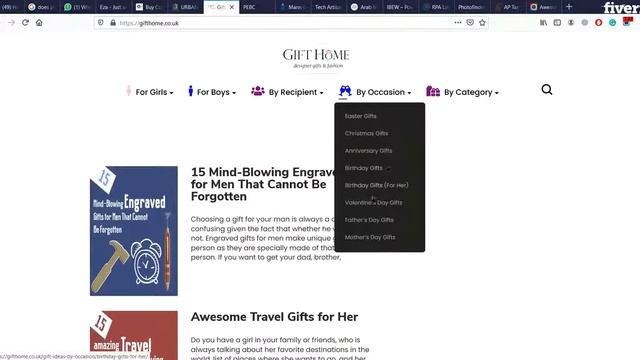
Task: Switch to the Arab browser tab
Action: click(x=363, y=7)
